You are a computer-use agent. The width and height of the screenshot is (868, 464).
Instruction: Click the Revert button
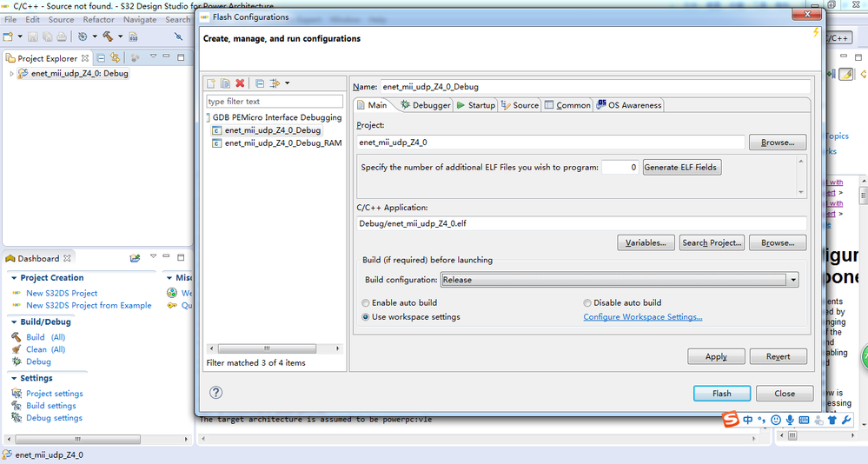[x=779, y=356]
